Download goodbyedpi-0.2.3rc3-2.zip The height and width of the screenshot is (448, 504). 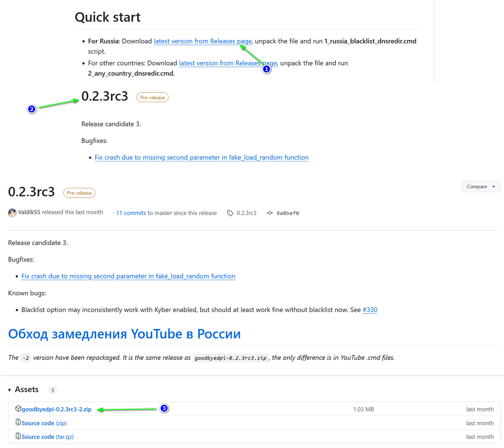pos(56,409)
